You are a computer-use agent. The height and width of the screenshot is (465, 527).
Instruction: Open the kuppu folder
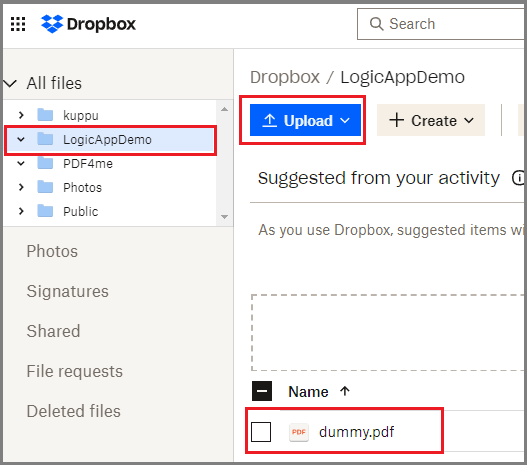click(81, 115)
